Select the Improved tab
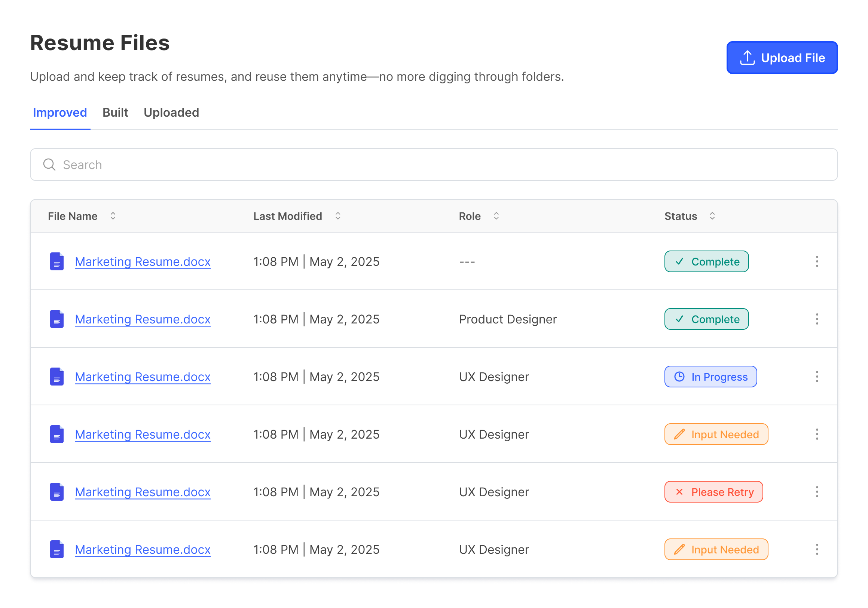Screen dimensions: 868x608 pos(60,113)
